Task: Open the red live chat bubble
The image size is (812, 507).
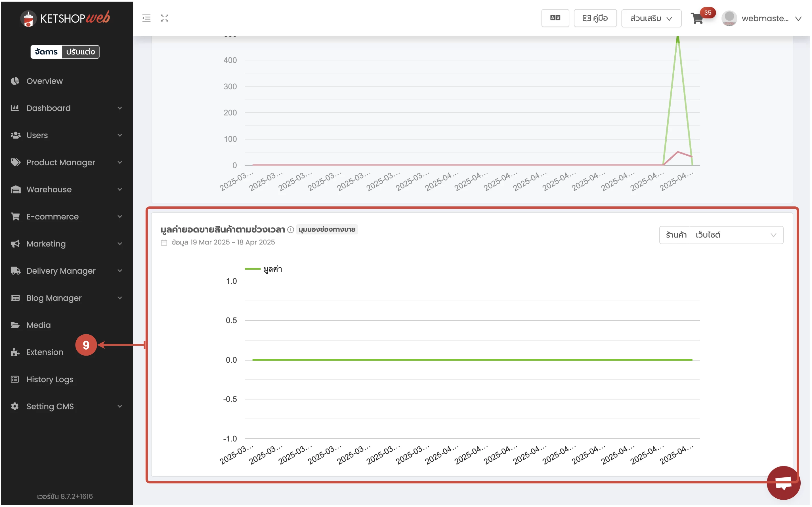Action: pos(784,483)
